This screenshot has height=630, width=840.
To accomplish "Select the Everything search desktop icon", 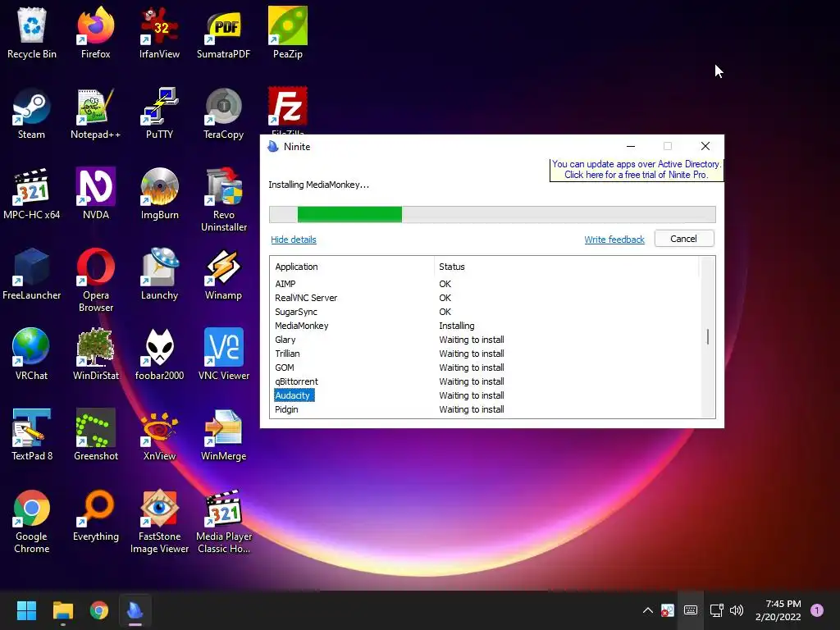I will click(95, 515).
